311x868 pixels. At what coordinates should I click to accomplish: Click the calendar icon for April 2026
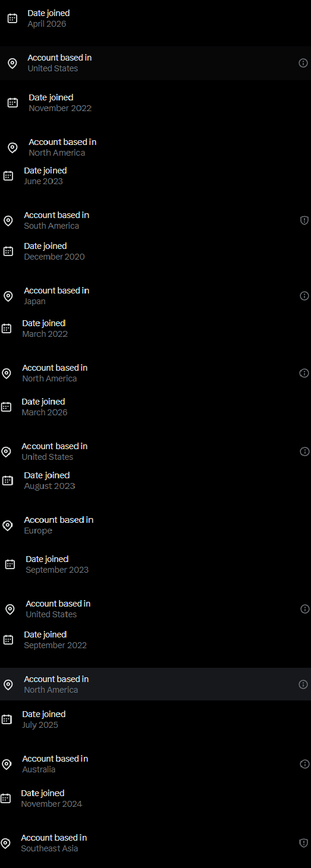[x=12, y=18]
